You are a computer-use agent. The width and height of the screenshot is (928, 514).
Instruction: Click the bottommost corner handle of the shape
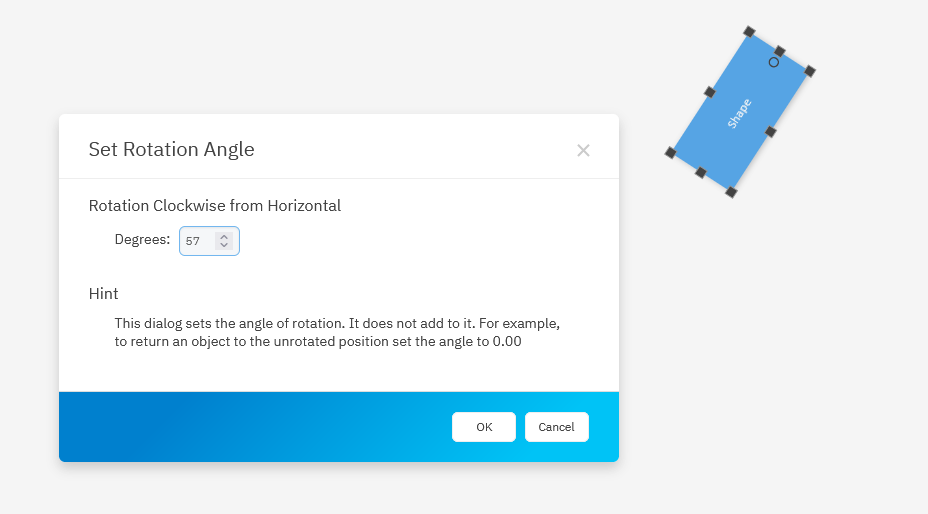click(x=731, y=192)
